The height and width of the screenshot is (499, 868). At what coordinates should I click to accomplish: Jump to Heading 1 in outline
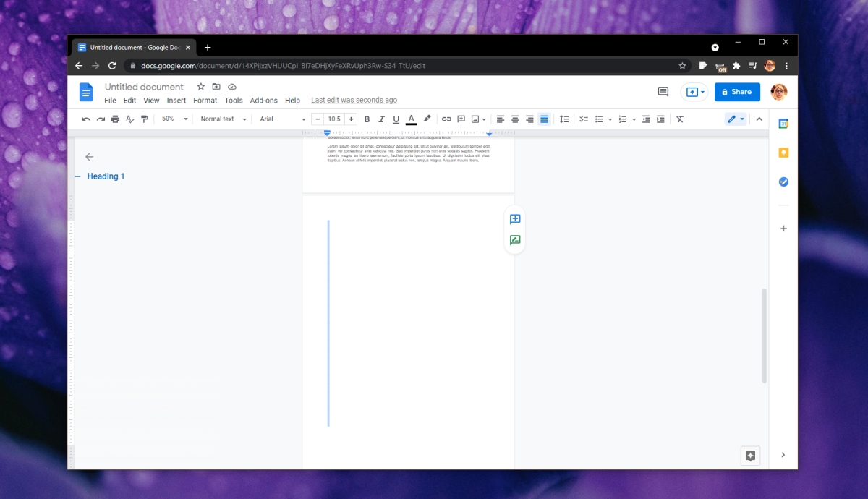click(106, 176)
